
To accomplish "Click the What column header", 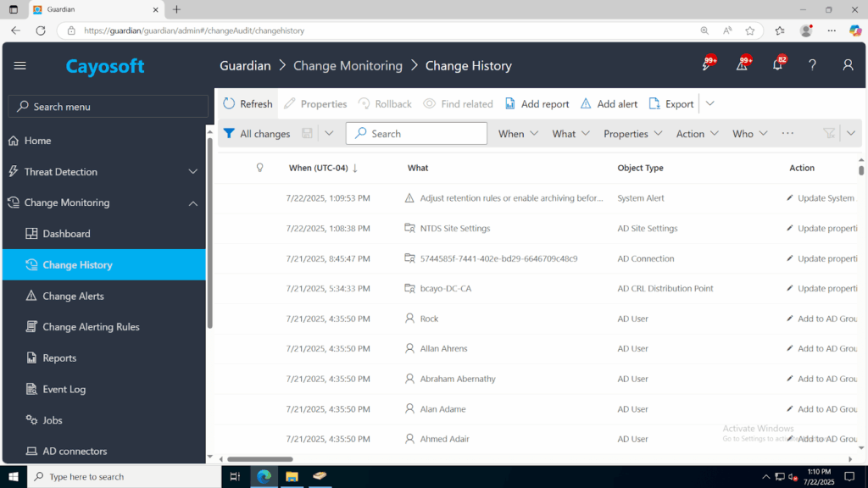I will (418, 168).
